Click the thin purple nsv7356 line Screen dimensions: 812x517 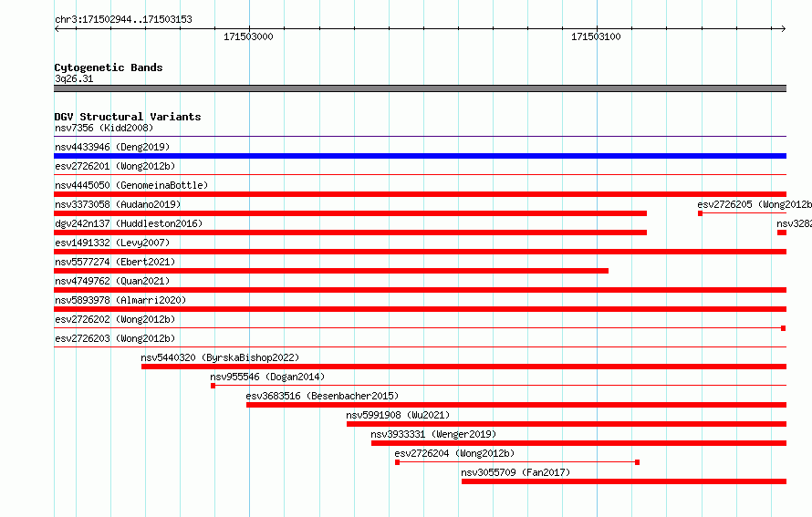point(420,136)
